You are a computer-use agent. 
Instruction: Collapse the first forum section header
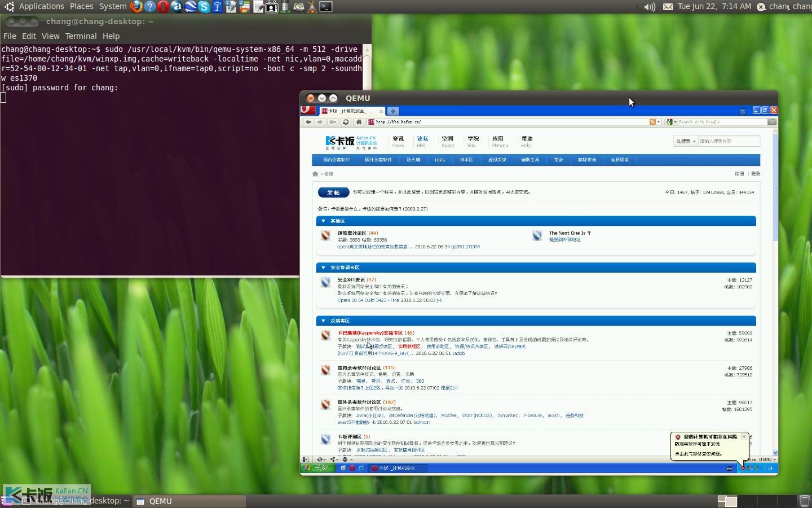coord(323,221)
